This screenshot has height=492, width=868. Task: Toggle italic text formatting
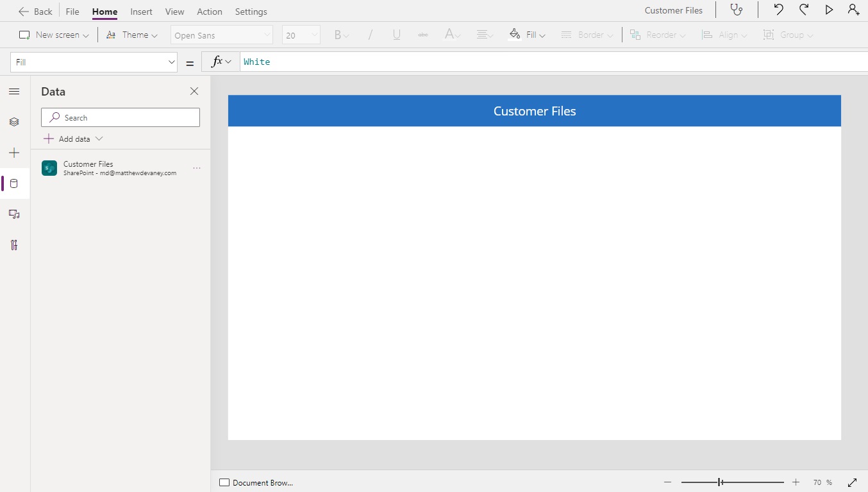click(x=371, y=35)
